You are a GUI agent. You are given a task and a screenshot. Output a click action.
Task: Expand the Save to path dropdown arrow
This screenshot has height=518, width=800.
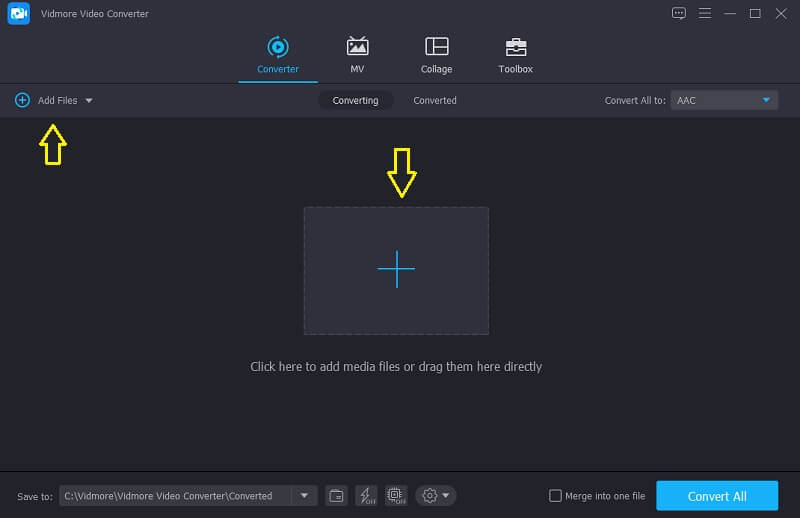pyautogui.click(x=304, y=495)
